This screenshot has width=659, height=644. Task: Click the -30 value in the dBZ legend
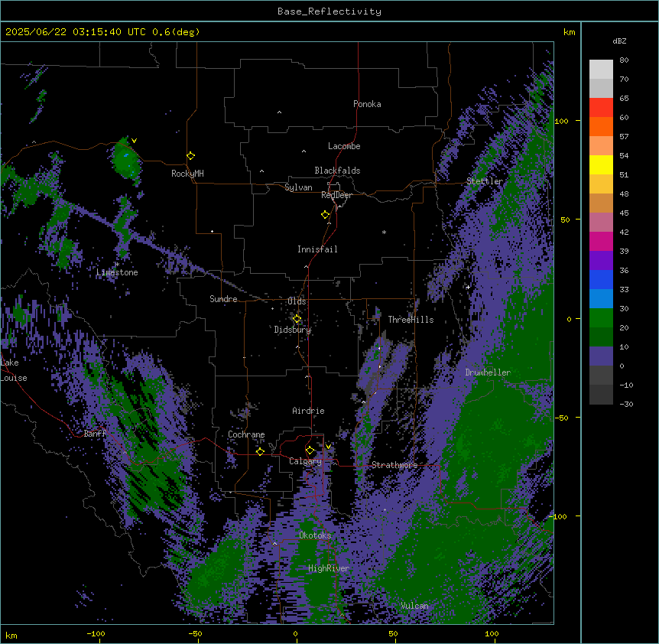coord(626,405)
